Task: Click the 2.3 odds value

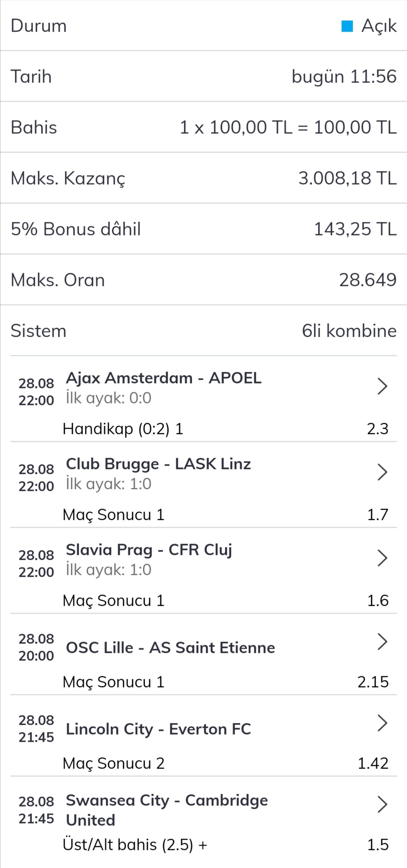Action: pos(378,429)
